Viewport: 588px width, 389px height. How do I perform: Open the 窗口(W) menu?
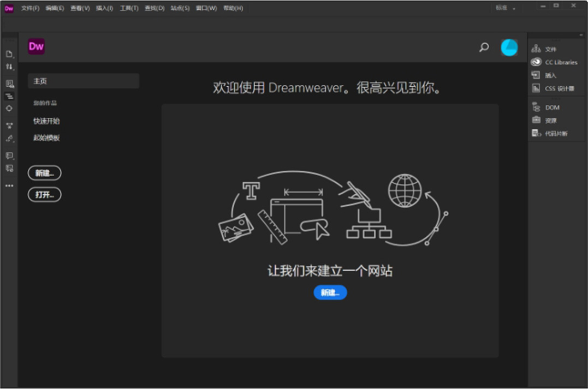(x=206, y=8)
